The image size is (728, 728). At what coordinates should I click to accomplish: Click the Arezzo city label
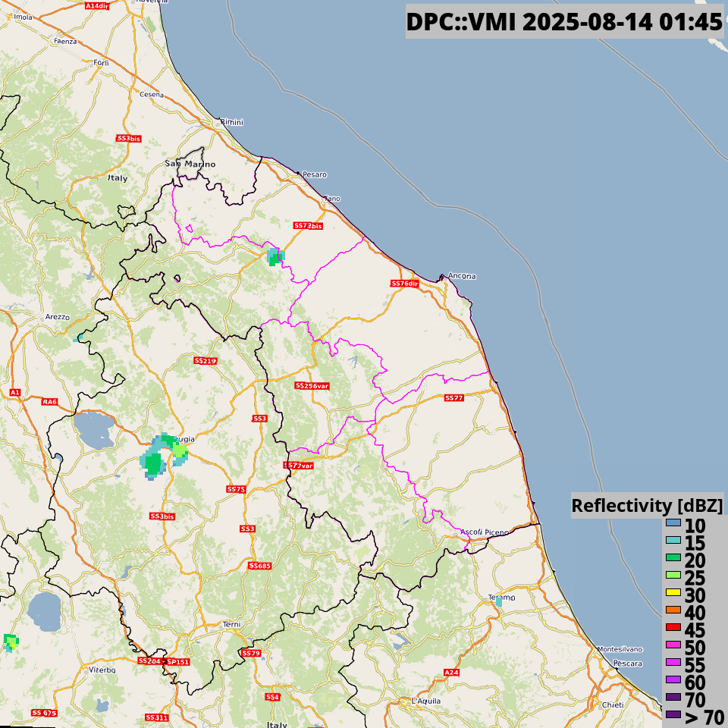pos(58,317)
